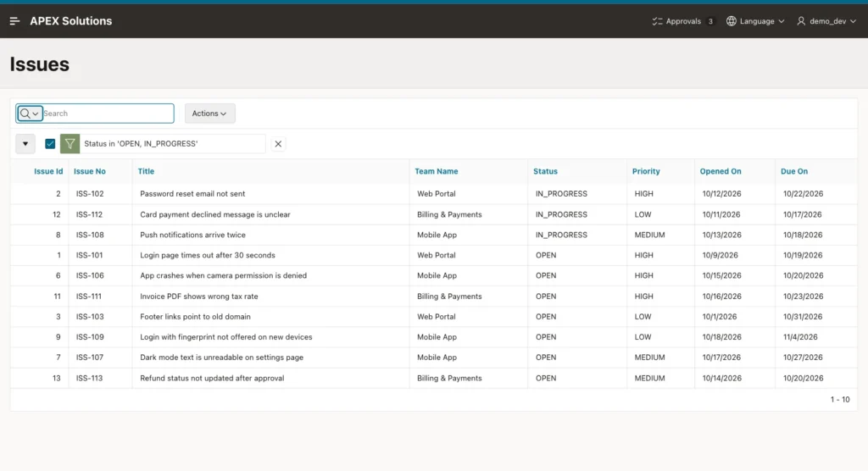The image size is (868, 471).
Task: Click due date 10/22/2026
Action: (x=803, y=194)
